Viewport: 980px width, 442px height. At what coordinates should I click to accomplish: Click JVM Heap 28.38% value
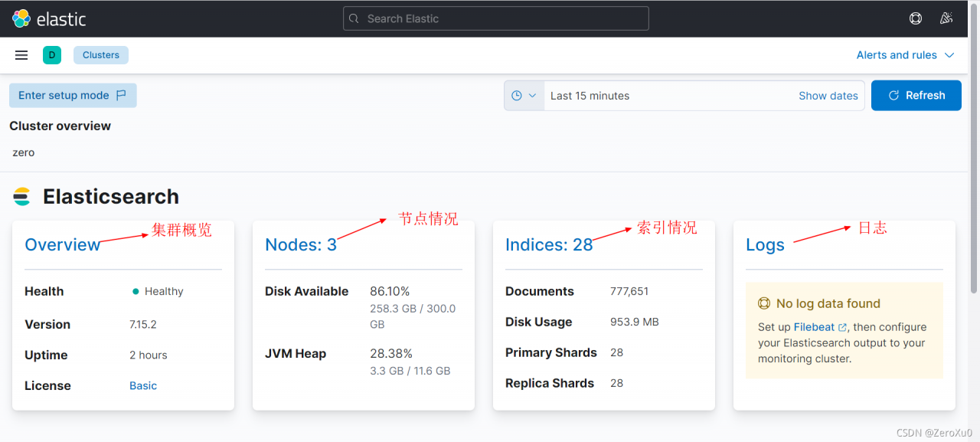[x=391, y=353]
